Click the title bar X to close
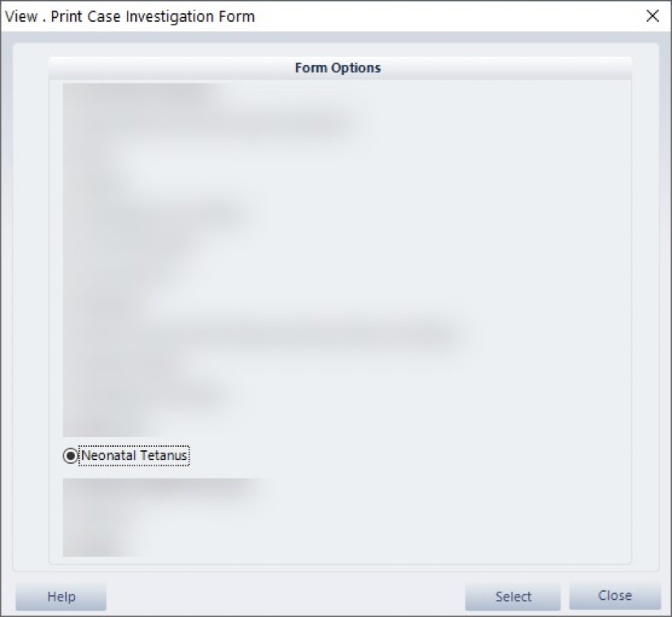The image size is (672, 617). tap(652, 15)
